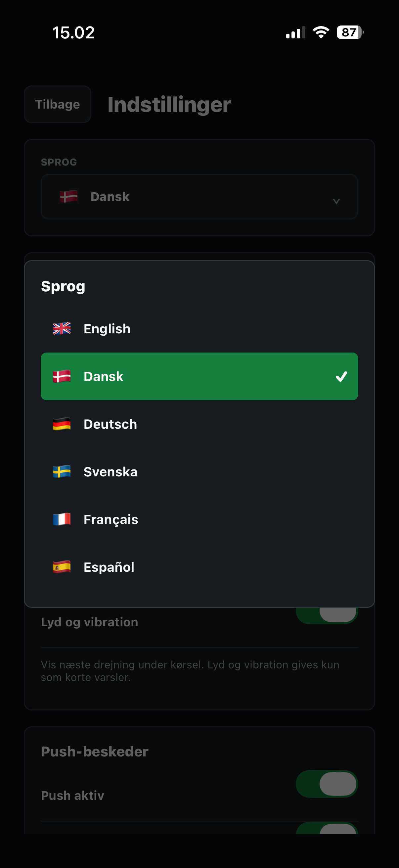Image resolution: width=399 pixels, height=868 pixels.
Task: Tap the battery indicator showing 87
Action: click(x=350, y=32)
